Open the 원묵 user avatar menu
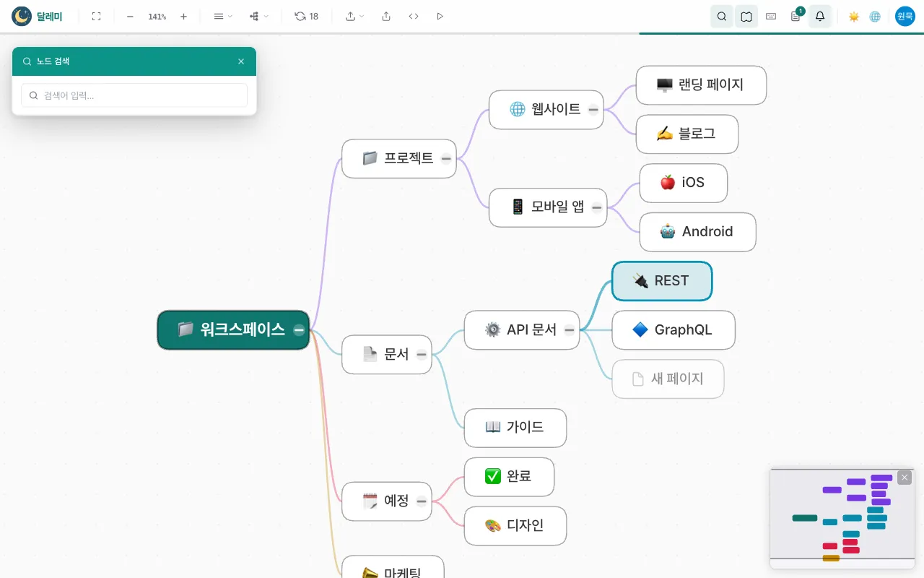 tap(905, 16)
